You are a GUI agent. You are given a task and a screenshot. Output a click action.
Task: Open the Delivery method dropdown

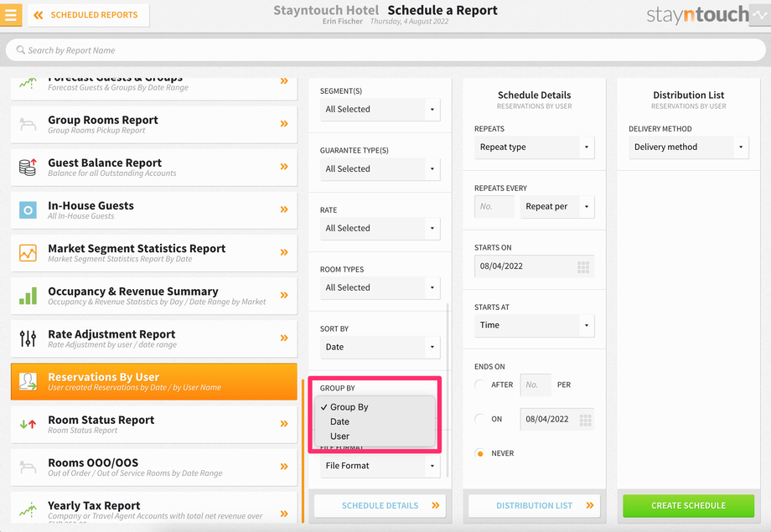[x=688, y=147]
